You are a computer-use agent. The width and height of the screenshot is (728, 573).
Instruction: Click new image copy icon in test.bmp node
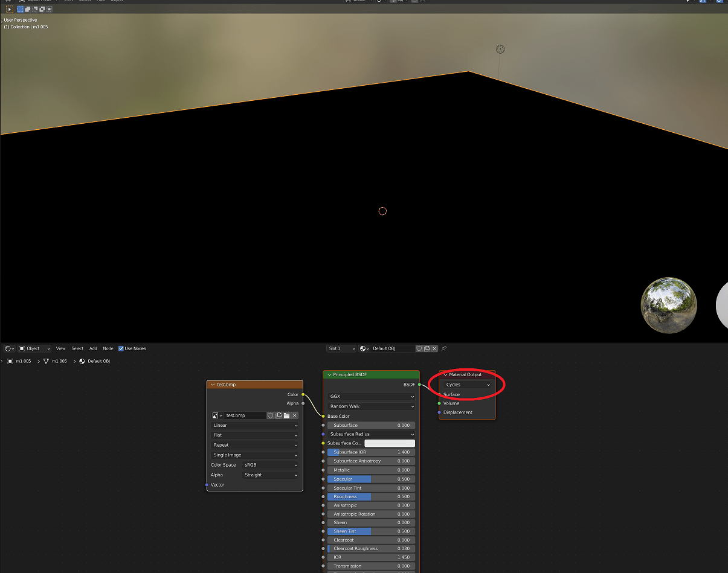click(x=279, y=415)
